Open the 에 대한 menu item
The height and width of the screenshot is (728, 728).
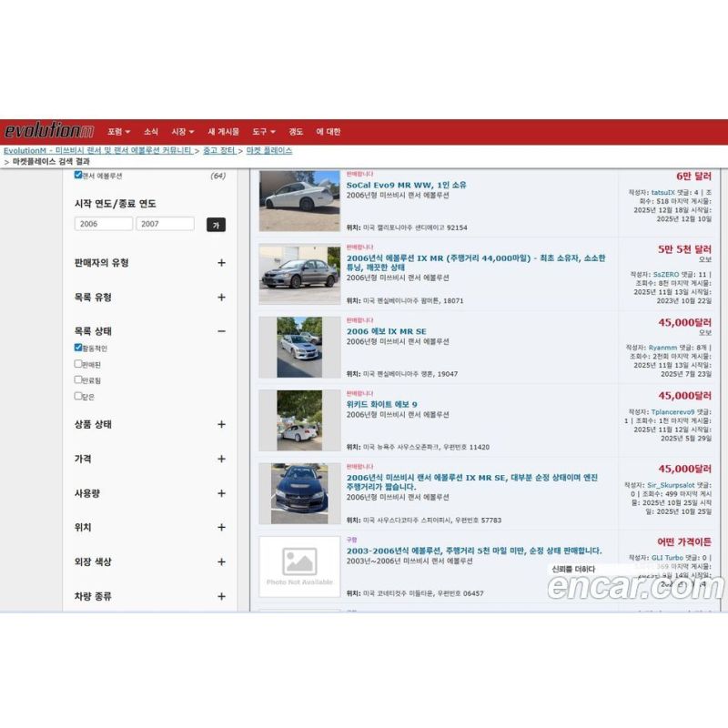coord(329,132)
